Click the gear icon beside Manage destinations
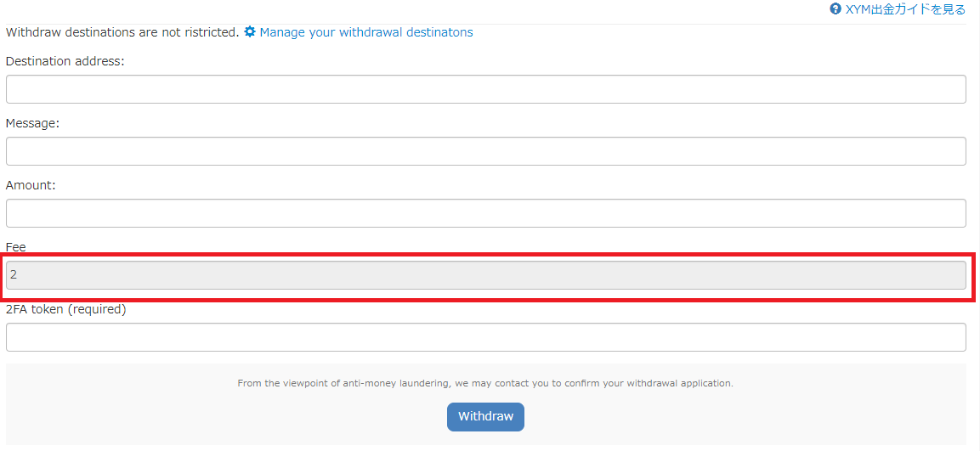This screenshot has width=980, height=451. [x=250, y=32]
